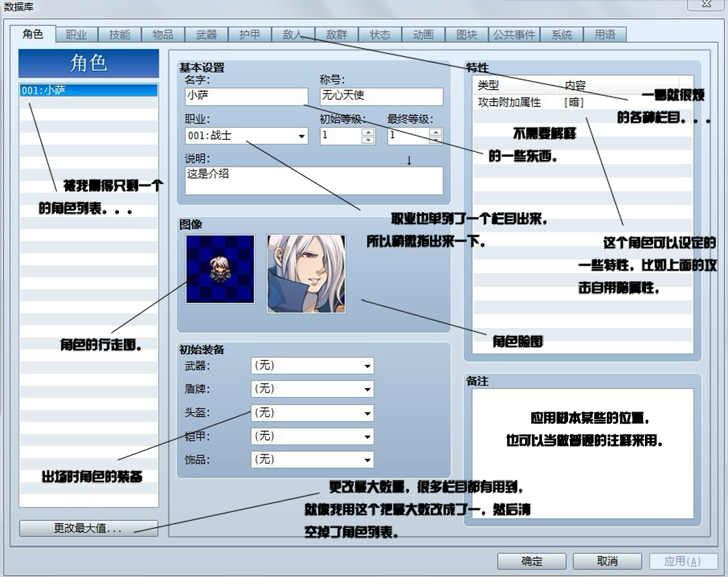Open the 公共事件 tab
Screen dimensions: 728x577
pos(514,35)
